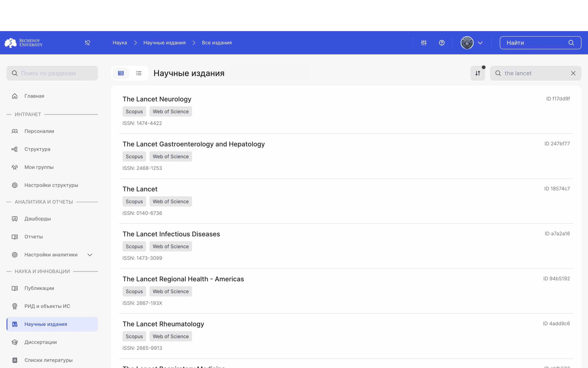This screenshot has height=368, width=588.
Task: Click the Списки литературы icon
Action: (x=14, y=360)
